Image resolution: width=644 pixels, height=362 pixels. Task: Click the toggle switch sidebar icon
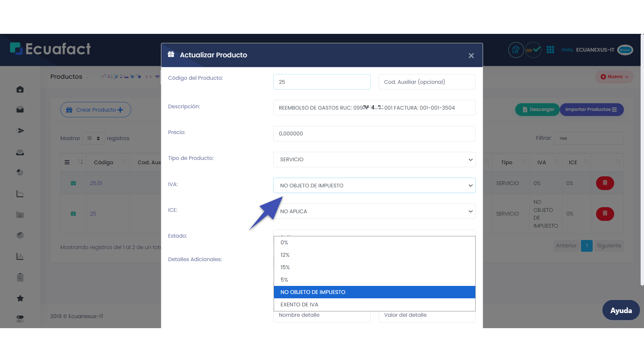coord(20,319)
